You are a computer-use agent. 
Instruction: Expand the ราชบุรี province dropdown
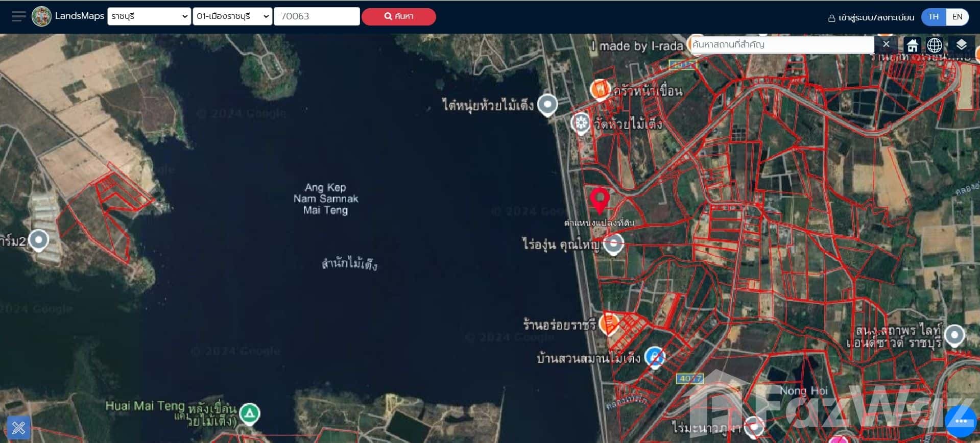click(x=149, y=16)
